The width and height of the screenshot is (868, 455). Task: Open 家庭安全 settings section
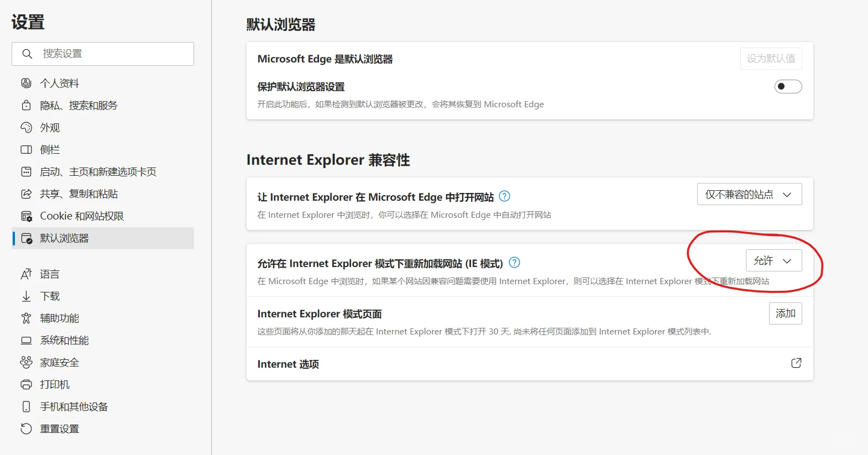pos(103,362)
